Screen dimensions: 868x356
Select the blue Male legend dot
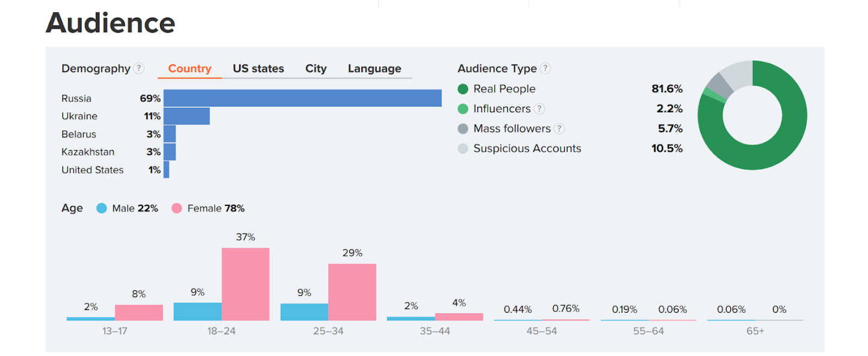point(101,208)
